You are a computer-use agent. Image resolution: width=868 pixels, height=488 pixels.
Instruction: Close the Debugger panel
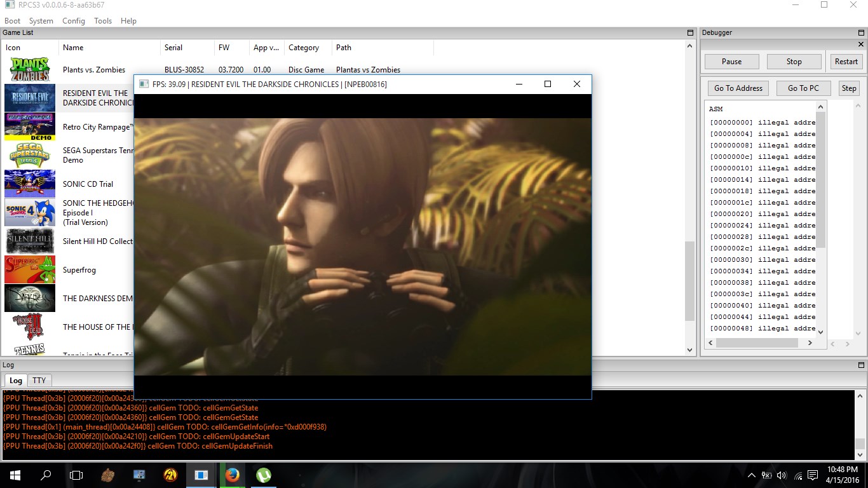coord(862,44)
